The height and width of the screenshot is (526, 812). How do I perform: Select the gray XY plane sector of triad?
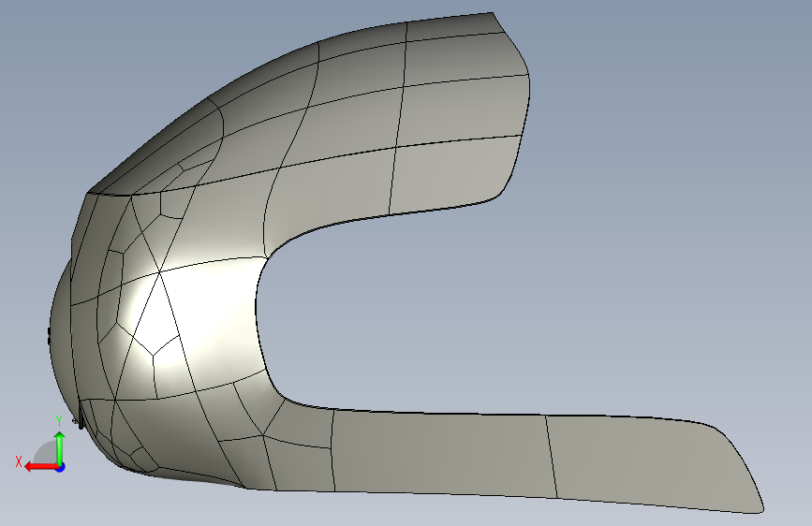coord(46,453)
